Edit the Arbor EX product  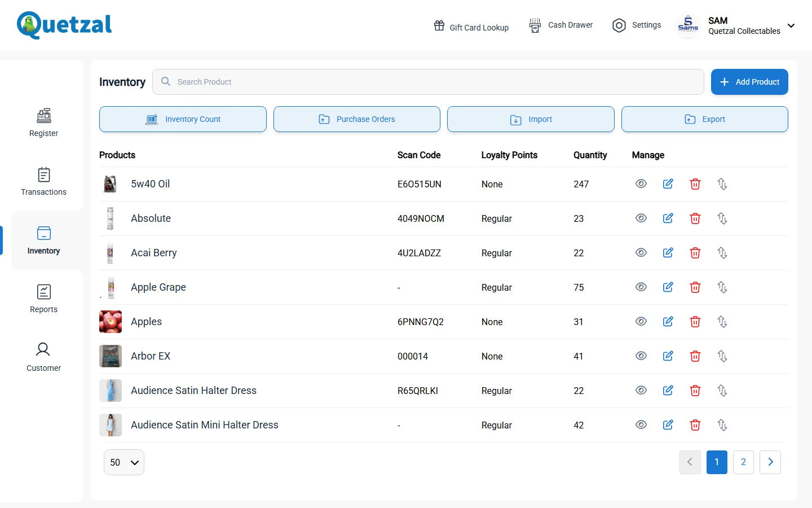[x=668, y=356]
